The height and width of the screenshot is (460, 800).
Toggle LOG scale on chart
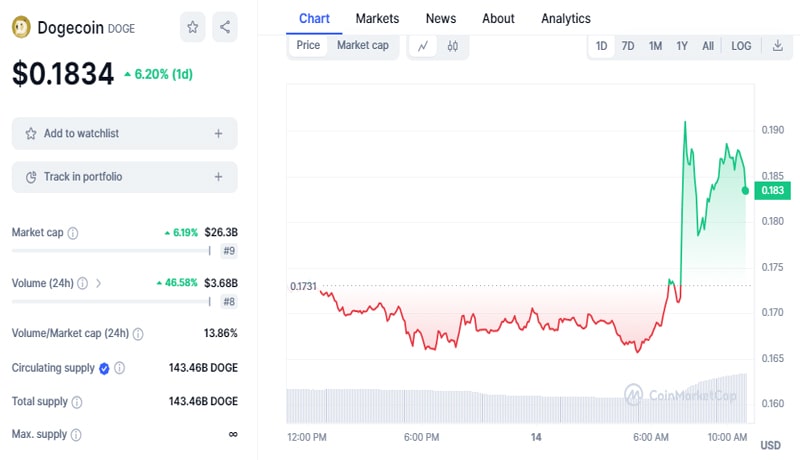click(741, 46)
